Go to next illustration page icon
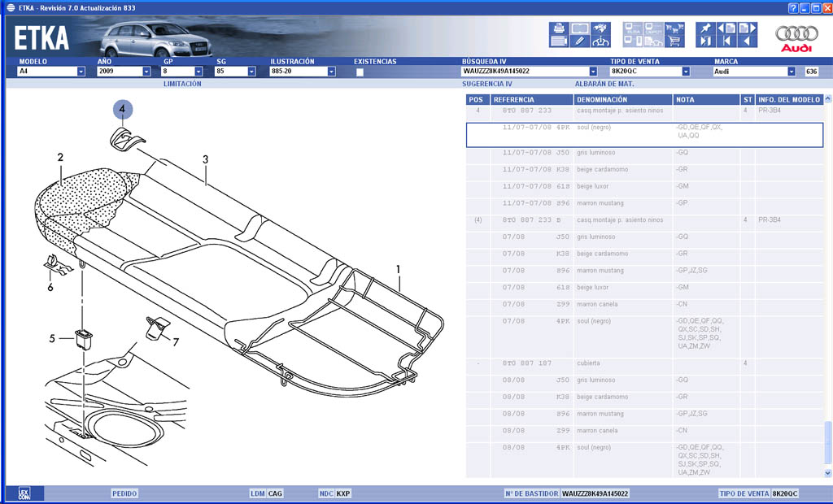Image resolution: width=833 pixels, height=504 pixels. pyautogui.click(x=748, y=28)
